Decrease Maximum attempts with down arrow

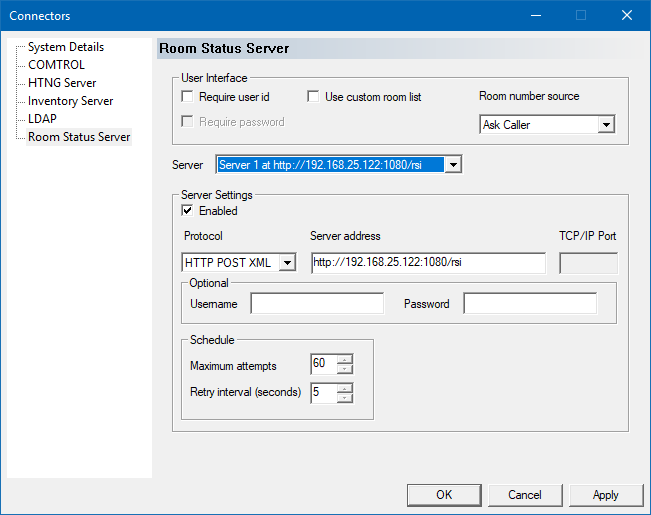click(x=345, y=369)
